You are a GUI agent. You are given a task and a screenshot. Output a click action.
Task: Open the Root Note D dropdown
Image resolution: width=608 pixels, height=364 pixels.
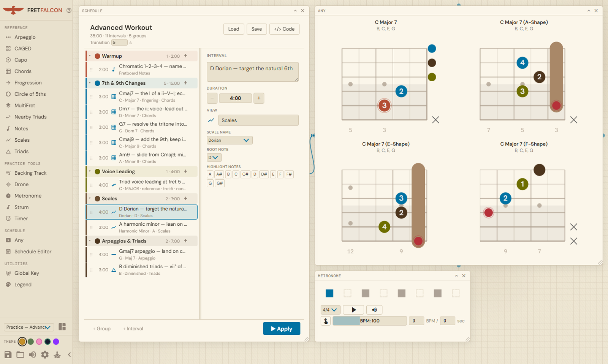pos(214,157)
